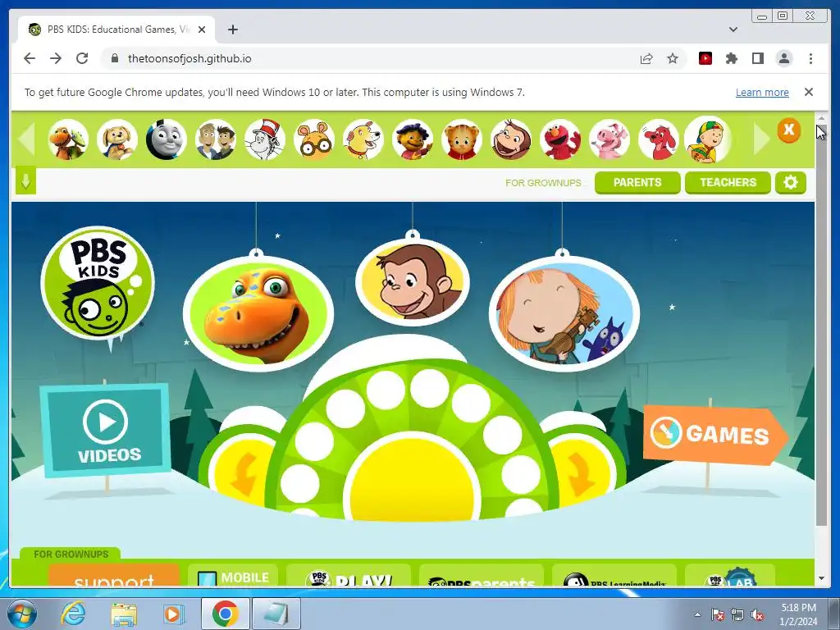
Task: Select the yellow dog Martha character icon
Action: (x=363, y=139)
